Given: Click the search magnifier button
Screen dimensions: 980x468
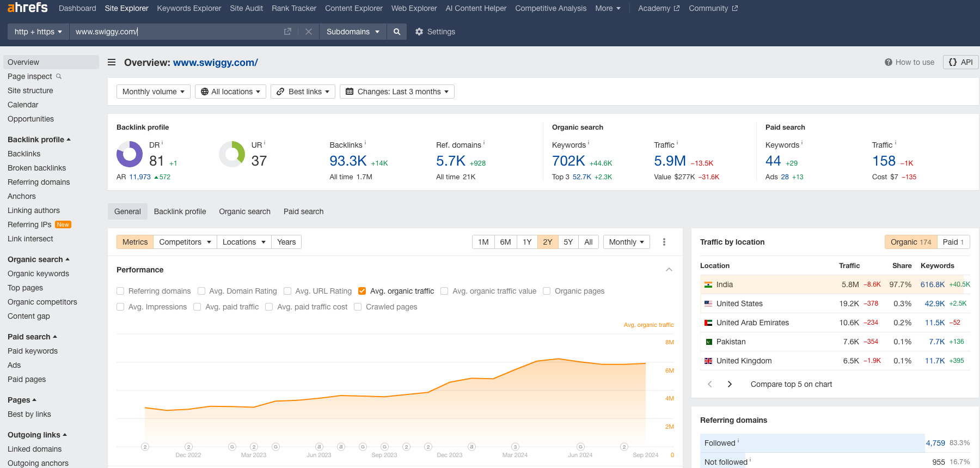Looking at the screenshot, I should tap(397, 32).
